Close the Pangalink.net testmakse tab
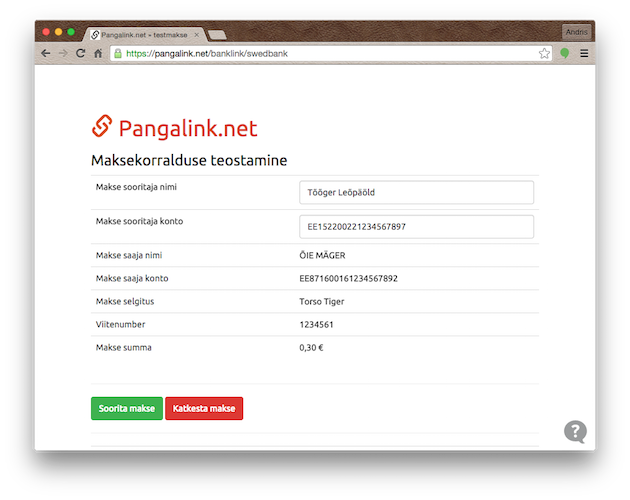The height and width of the screenshot is (500, 630). click(x=195, y=34)
